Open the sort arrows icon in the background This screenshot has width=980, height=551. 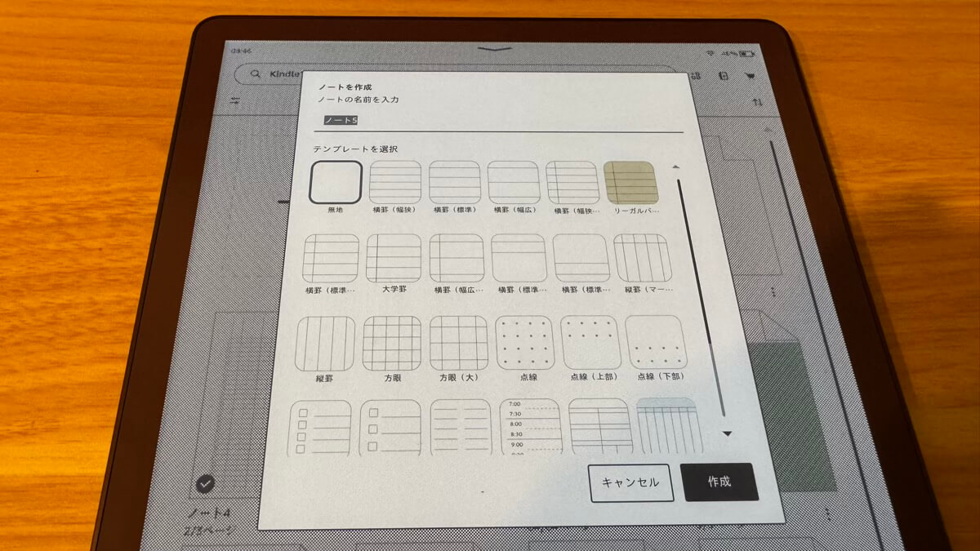click(x=758, y=102)
